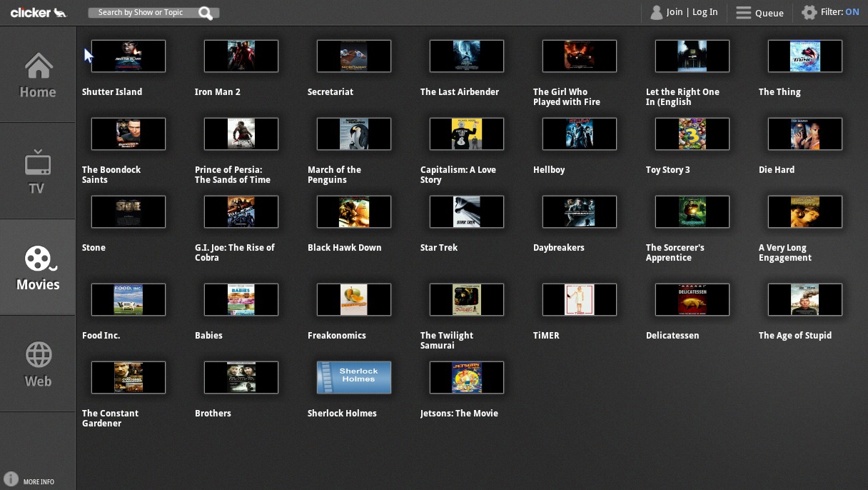Open settings gear icon
Image resolution: width=868 pixels, height=490 pixels.
pos(809,12)
